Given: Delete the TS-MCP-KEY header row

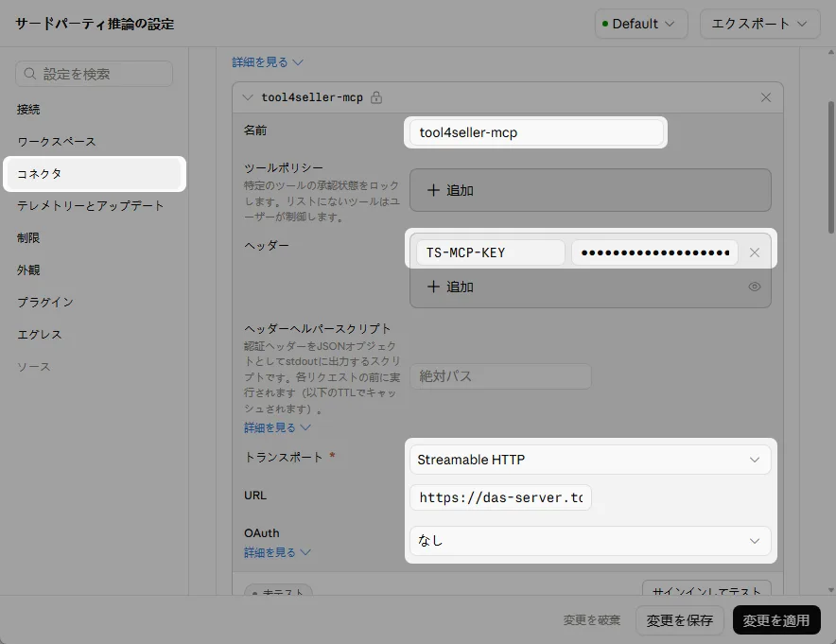Looking at the screenshot, I should 755,252.
